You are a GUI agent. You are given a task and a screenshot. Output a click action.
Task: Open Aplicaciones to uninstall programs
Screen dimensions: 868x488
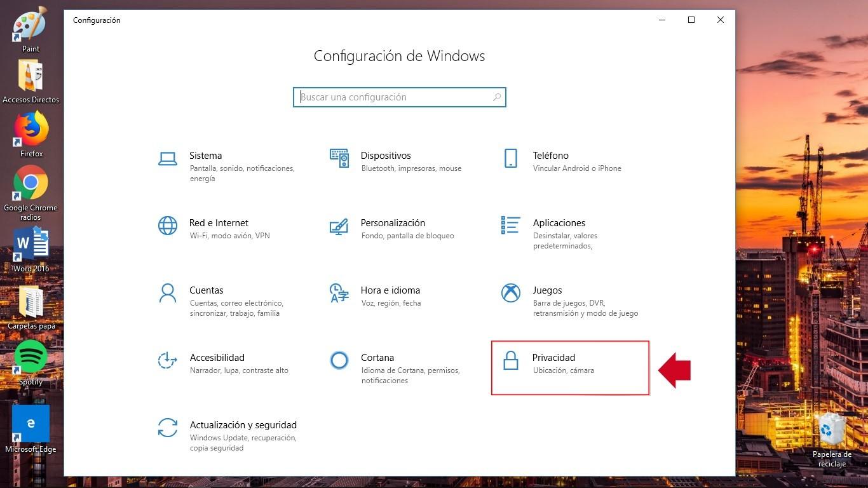pos(559,222)
